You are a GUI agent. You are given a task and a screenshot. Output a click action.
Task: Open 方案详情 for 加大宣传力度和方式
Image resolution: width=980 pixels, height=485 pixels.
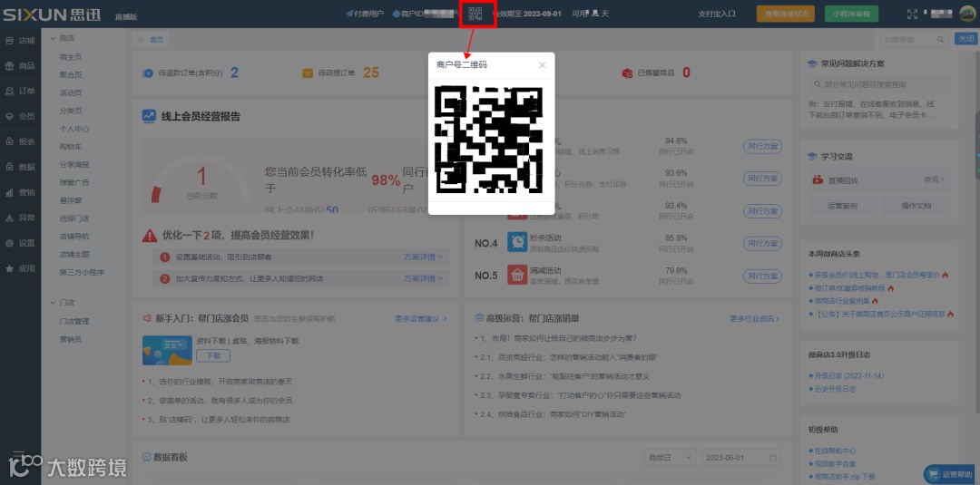click(423, 278)
